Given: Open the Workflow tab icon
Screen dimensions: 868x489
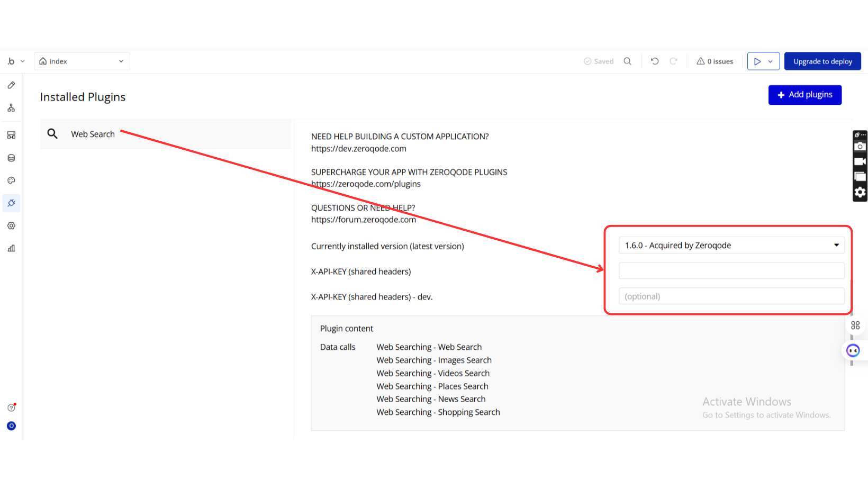Looking at the screenshot, I should 11,108.
